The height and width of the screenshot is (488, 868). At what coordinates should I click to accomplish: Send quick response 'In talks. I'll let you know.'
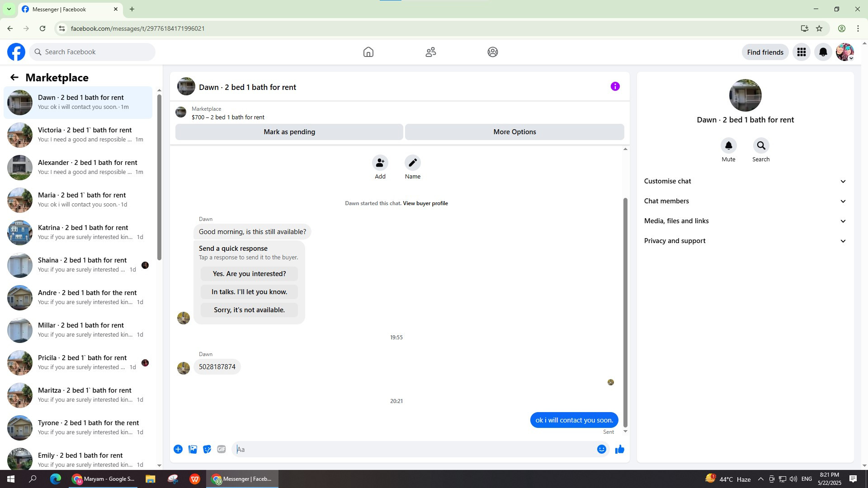[x=249, y=292]
